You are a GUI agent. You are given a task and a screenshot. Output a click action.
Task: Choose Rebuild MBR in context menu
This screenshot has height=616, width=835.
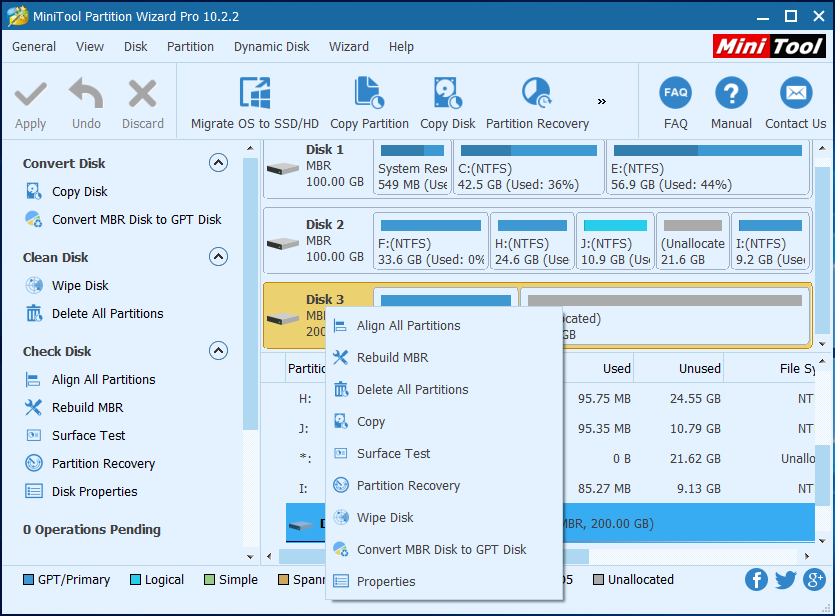pos(444,357)
